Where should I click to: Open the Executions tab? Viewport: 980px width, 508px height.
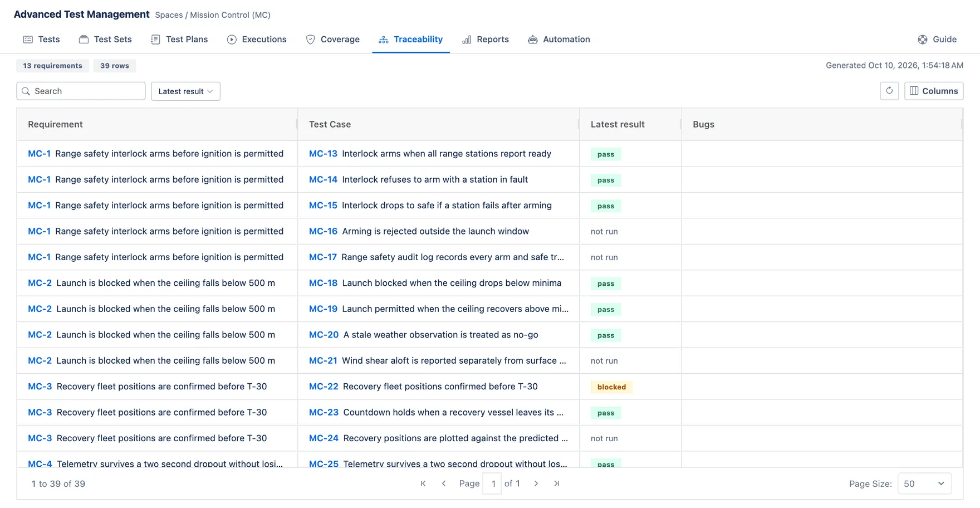point(257,40)
